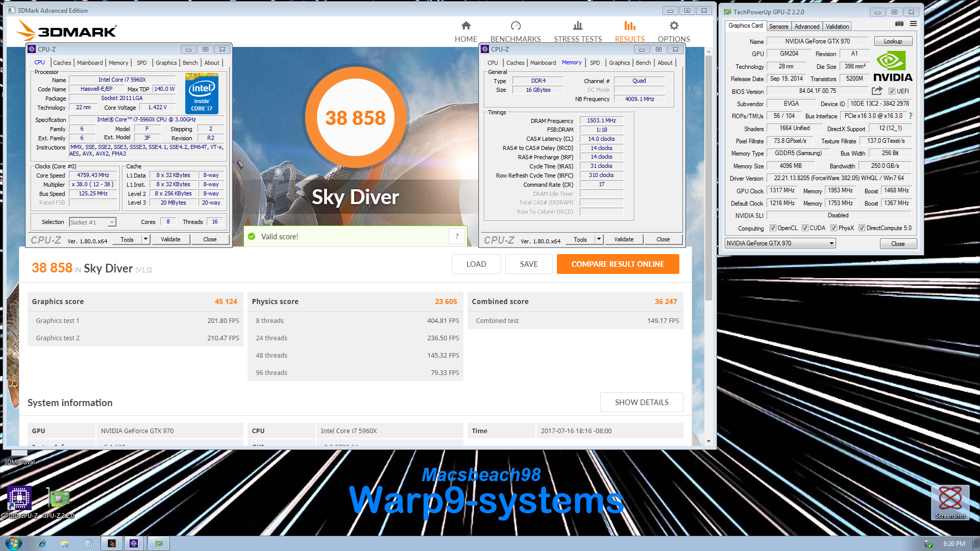Click the Bus Interface question mark icon
The image size is (980, 551).
click(x=911, y=116)
